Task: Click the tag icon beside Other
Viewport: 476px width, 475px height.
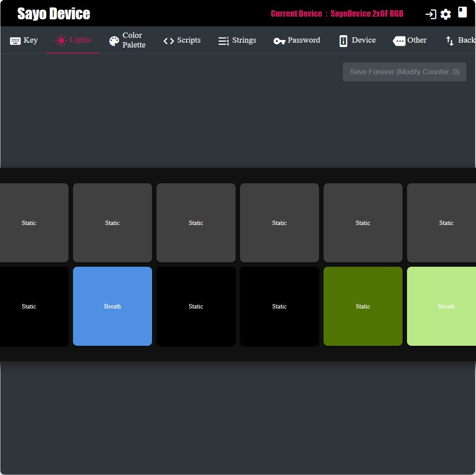Action: (x=399, y=41)
